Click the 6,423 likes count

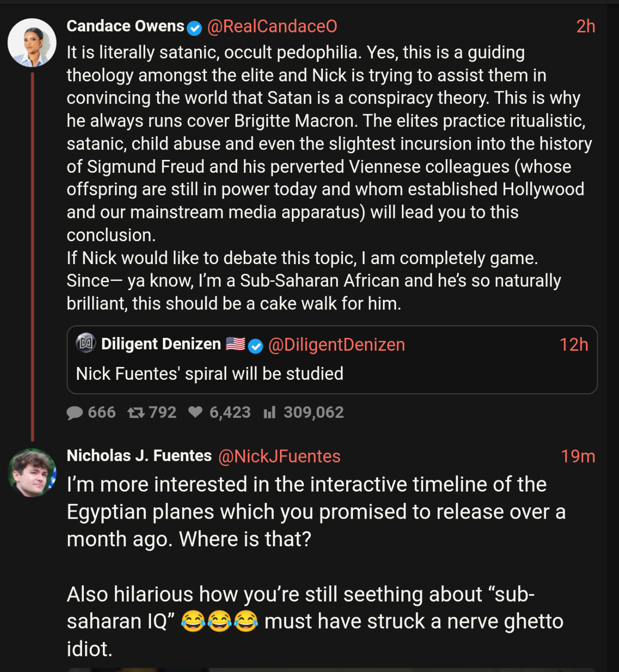point(230,413)
